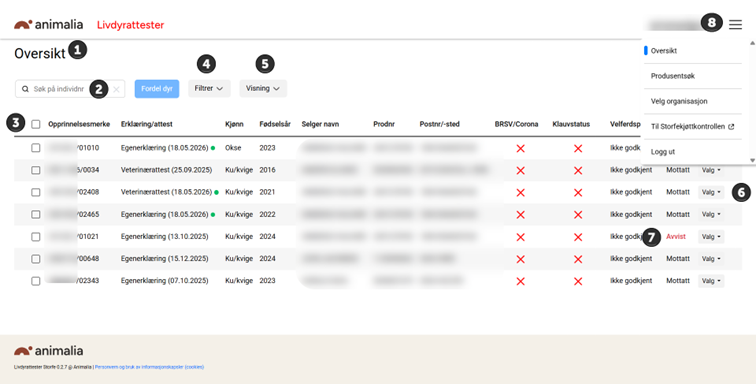The image size is (756, 384).
Task: Open Til Storfekjøttkontrollen menu entry
Action: [x=692, y=126]
